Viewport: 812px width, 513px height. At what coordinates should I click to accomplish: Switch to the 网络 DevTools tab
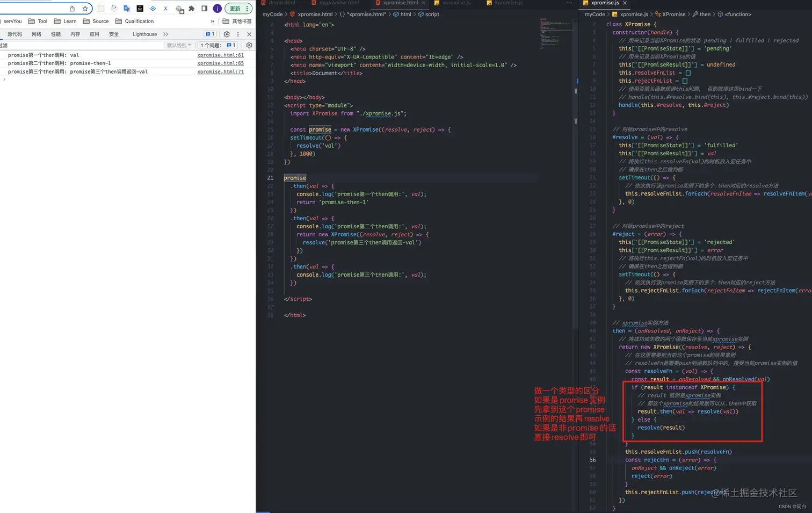click(37, 34)
